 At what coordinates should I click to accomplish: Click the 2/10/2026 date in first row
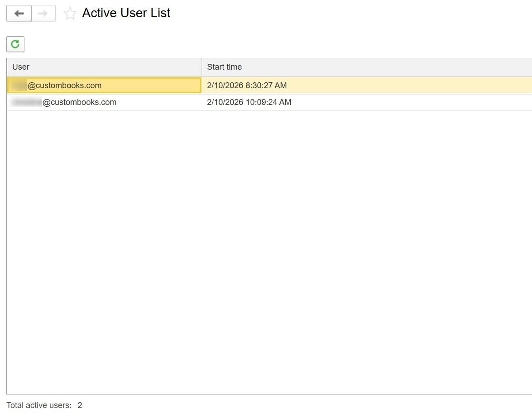coord(225,85)
